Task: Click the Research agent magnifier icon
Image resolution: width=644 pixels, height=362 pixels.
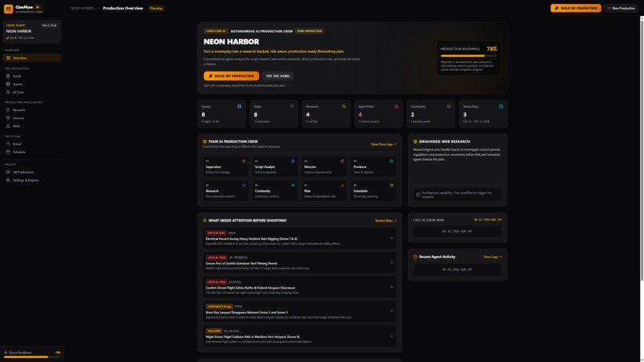Action: [244, 185]
